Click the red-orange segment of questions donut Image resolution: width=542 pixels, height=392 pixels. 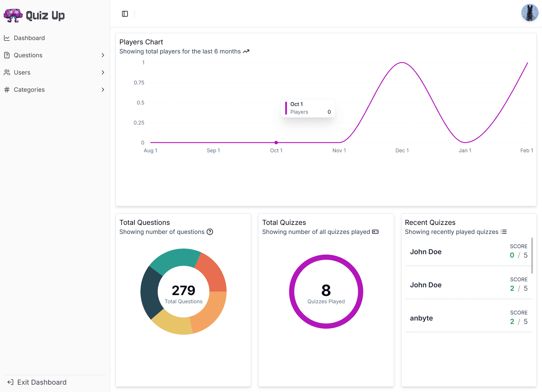click(x=214, y=274)
